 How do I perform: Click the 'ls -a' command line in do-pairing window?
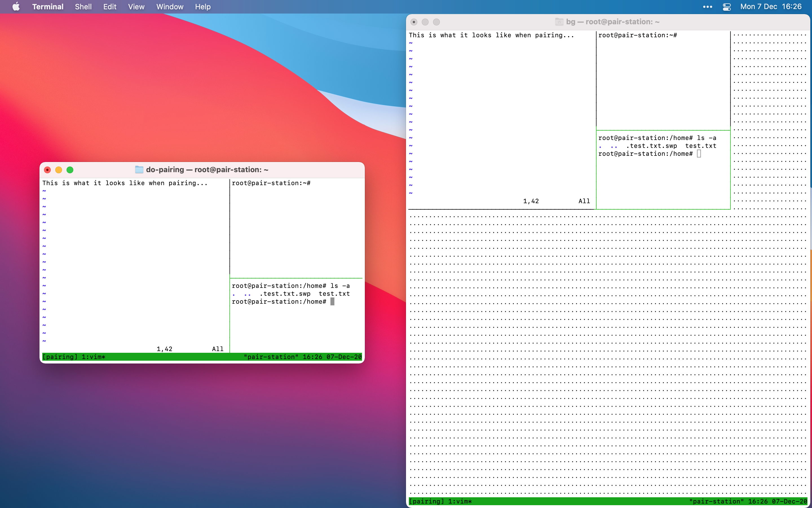(x=291, y=286)
